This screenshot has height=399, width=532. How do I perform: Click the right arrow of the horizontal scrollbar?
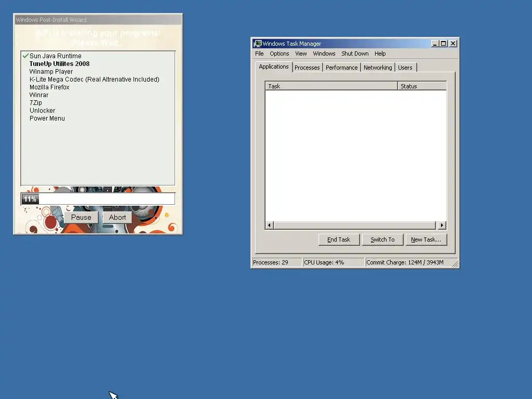442,225
